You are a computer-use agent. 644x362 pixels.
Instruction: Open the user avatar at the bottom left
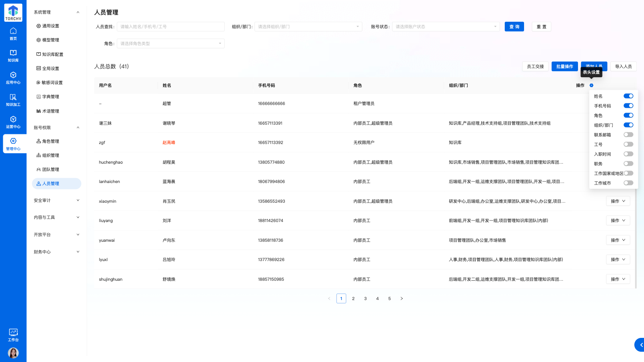tap(13, 353)
